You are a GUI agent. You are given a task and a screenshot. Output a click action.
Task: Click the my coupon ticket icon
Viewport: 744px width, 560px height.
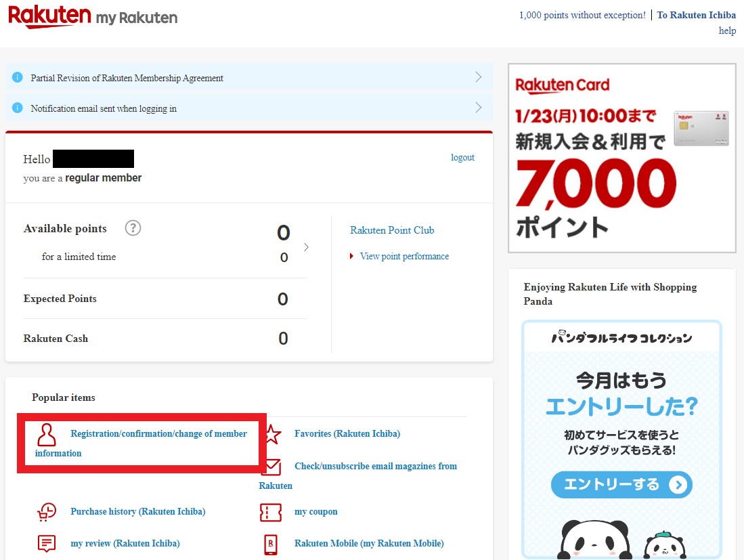269,512
